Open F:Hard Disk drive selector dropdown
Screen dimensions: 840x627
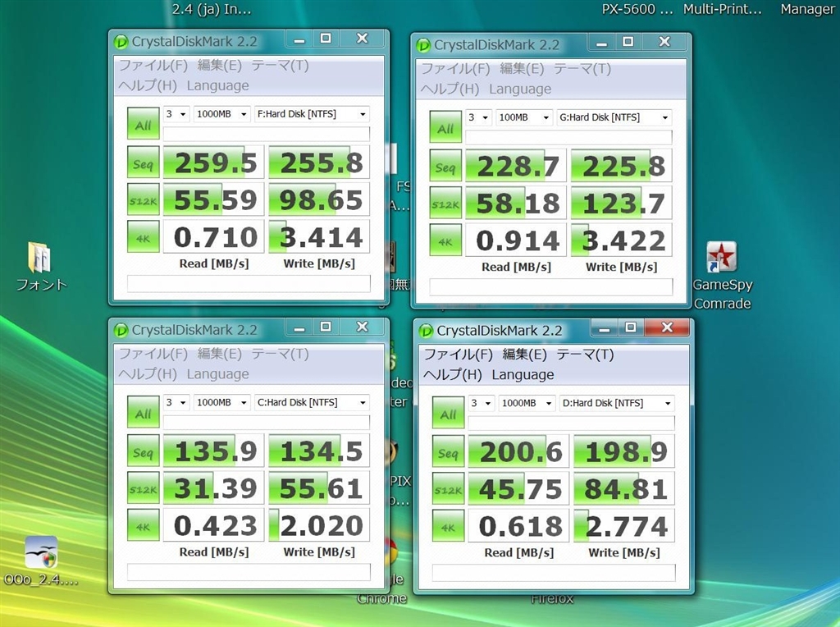coord(312,114)
